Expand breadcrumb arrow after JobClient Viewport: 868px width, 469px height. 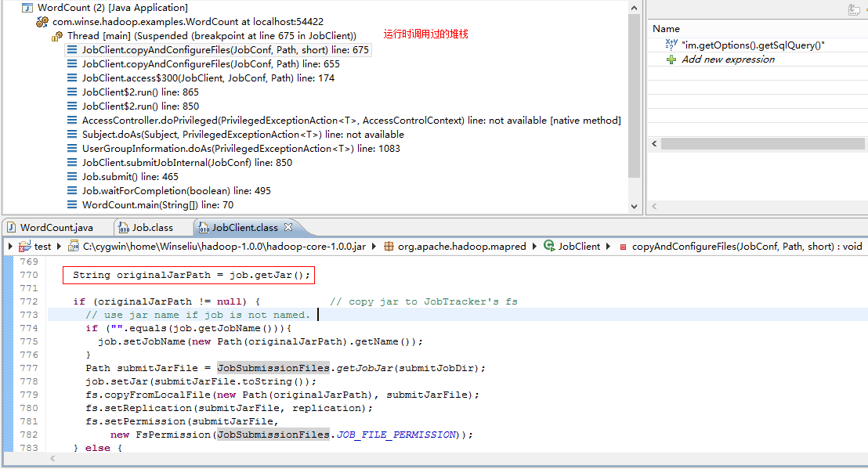click(x=609, y=247)
